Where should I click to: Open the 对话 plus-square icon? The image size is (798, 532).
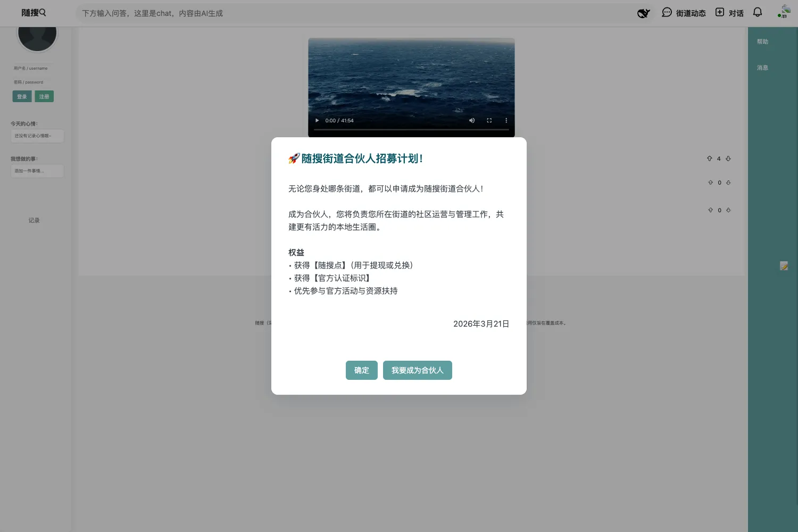720,12
